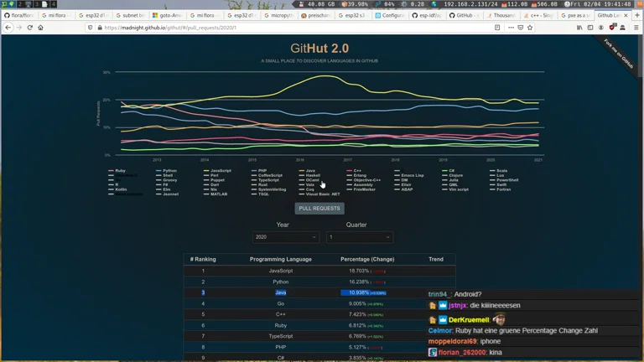Click the Programming Language column header
The image size is (644, 362).
tap(280, 259)
